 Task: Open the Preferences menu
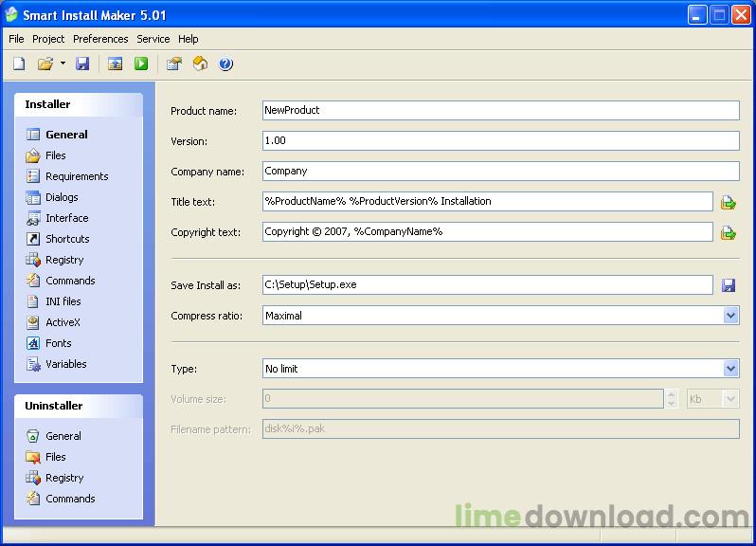(x=100, y=39)
